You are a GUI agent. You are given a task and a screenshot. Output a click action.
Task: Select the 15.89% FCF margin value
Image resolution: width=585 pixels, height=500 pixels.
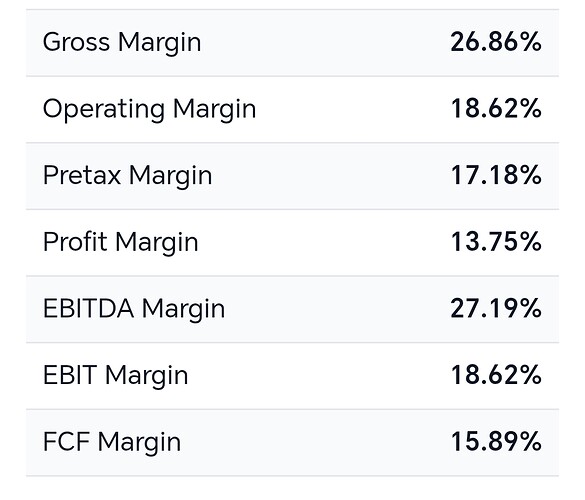point(496,442)
